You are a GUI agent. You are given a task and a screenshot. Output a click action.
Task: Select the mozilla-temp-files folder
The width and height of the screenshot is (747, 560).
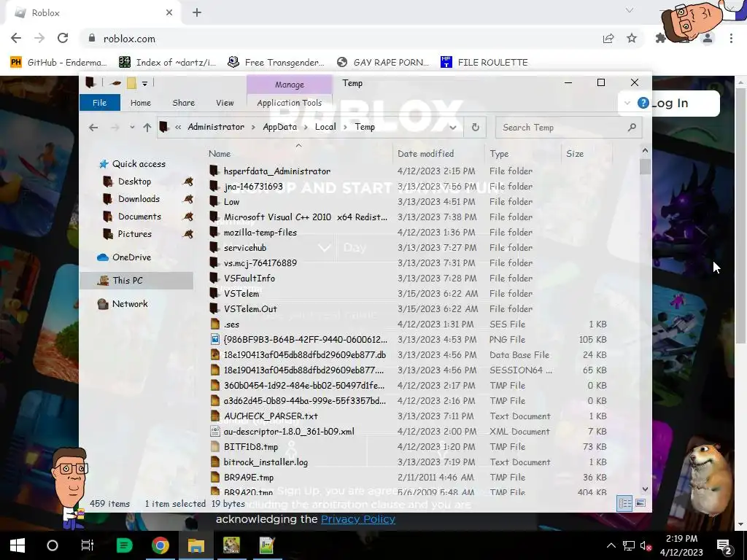click(x=260, y=233)
